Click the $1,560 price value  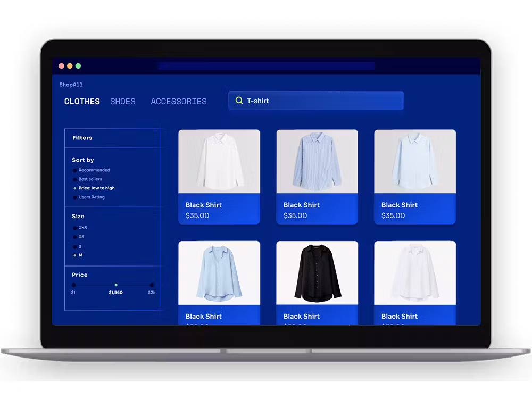[115, 293]
